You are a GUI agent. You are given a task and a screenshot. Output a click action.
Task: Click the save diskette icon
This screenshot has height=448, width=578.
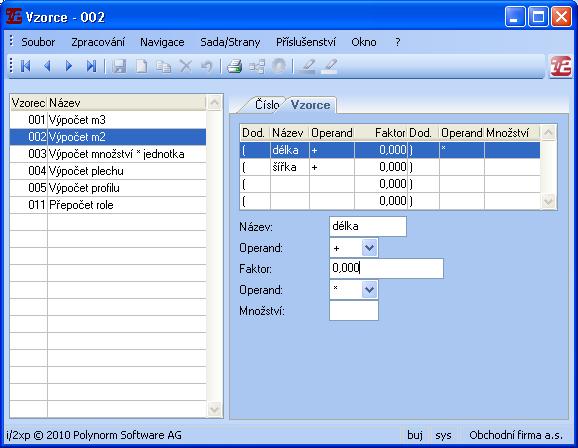click(x=119, y=66)
